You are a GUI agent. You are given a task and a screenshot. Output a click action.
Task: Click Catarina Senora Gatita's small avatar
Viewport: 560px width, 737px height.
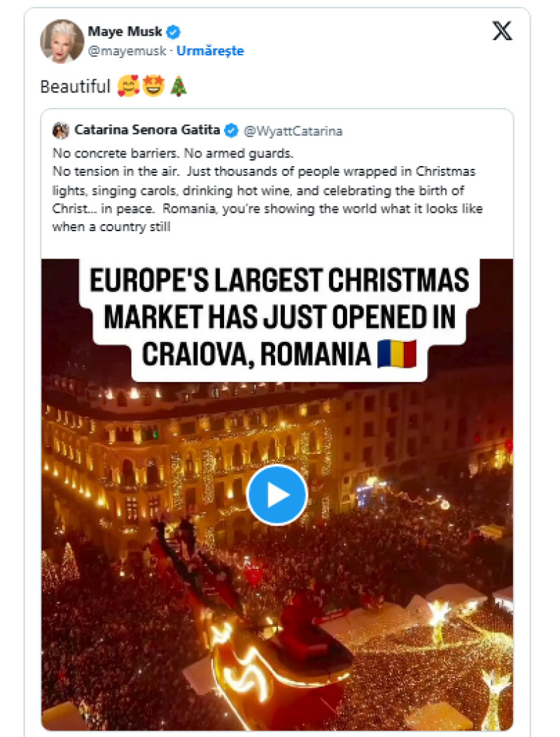pos(61,130)
